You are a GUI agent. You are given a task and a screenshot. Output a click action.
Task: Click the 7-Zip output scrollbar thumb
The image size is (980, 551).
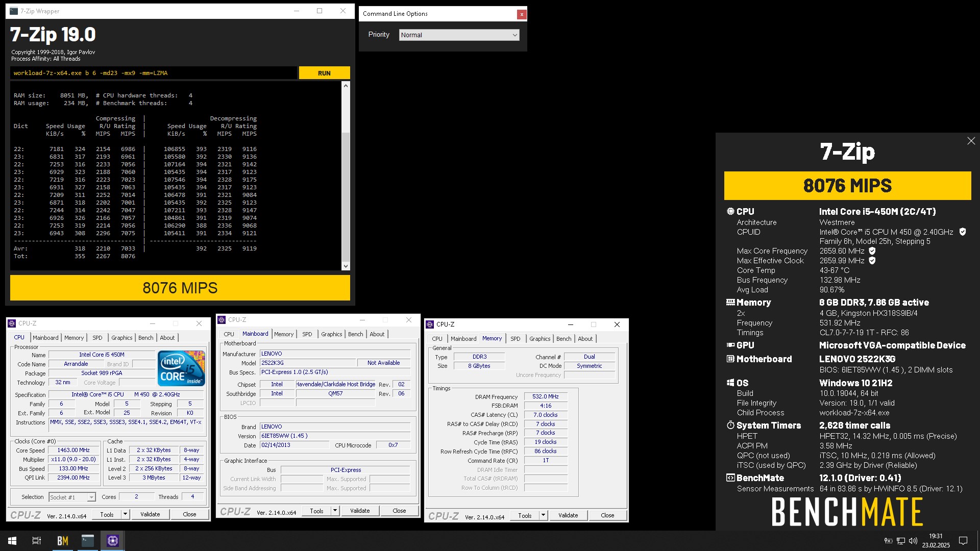pos(346,196)
